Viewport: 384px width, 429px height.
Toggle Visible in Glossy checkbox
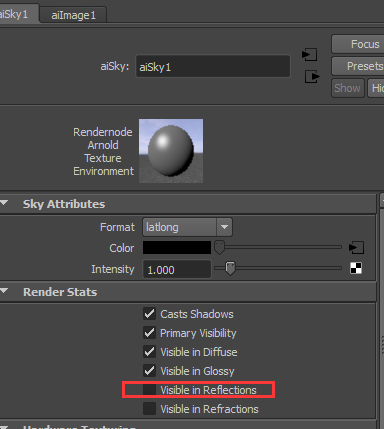point(149,371)
